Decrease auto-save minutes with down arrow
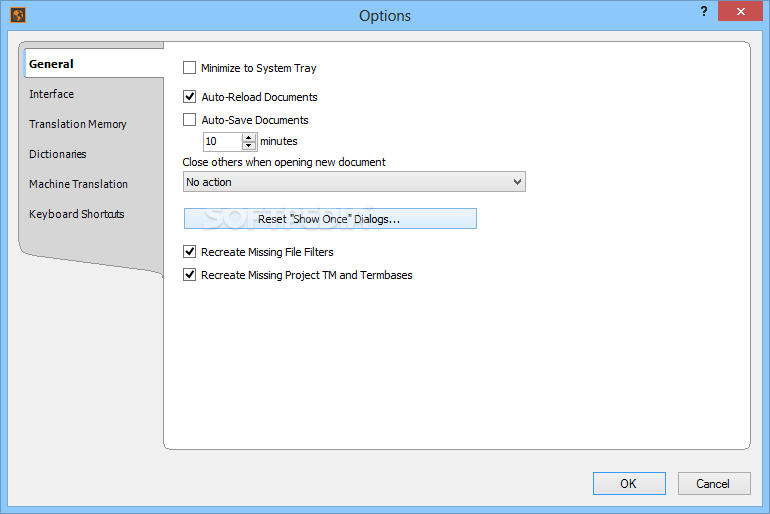 249,146
